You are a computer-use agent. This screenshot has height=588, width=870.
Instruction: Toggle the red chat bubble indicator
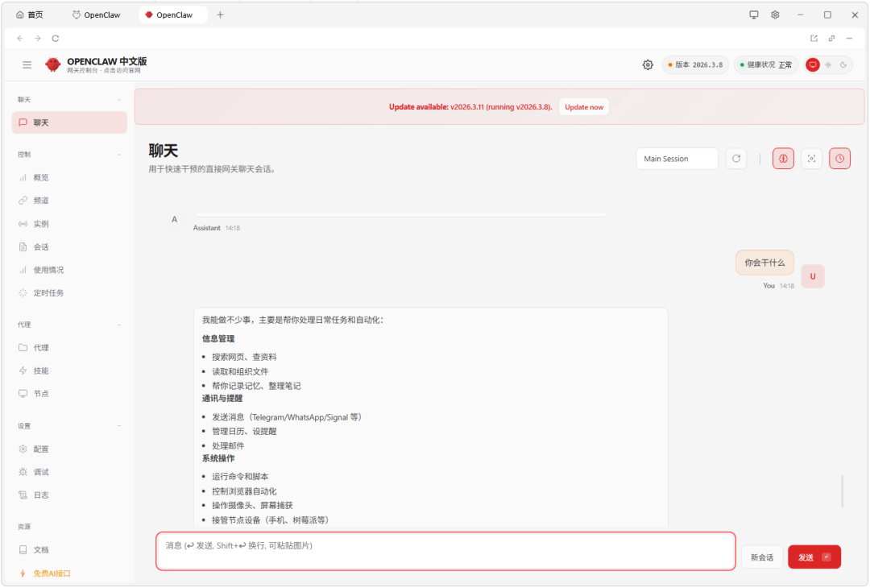click(813, 64)
